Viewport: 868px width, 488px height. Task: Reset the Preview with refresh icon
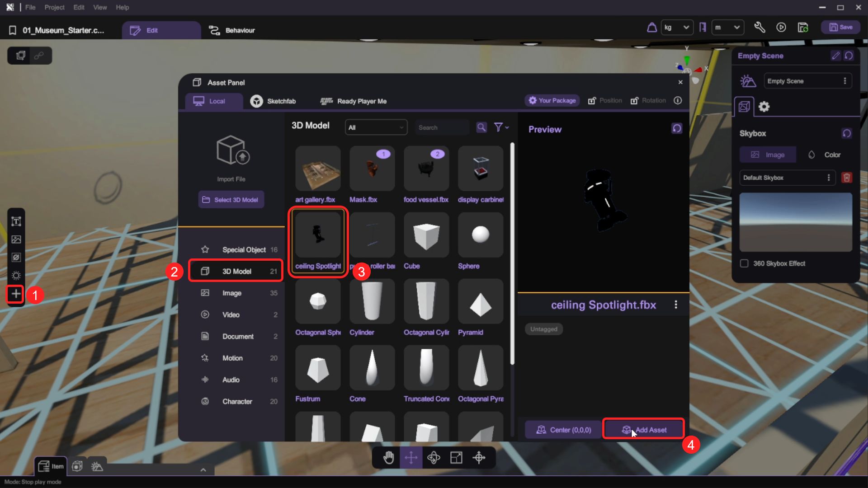point(677,128)
